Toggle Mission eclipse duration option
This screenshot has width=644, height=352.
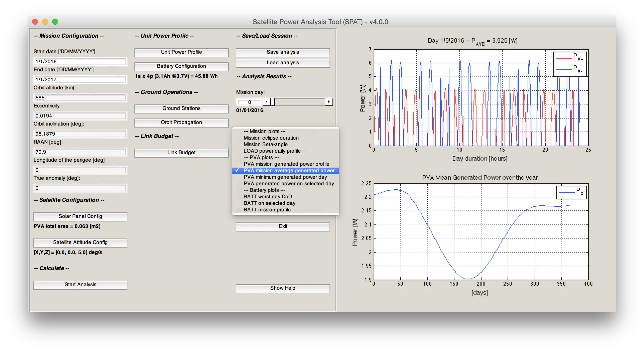click(x=271, y=138)
